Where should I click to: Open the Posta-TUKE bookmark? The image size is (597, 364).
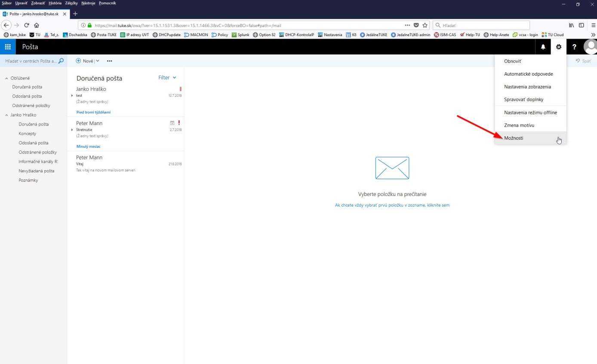coord(104,35)
